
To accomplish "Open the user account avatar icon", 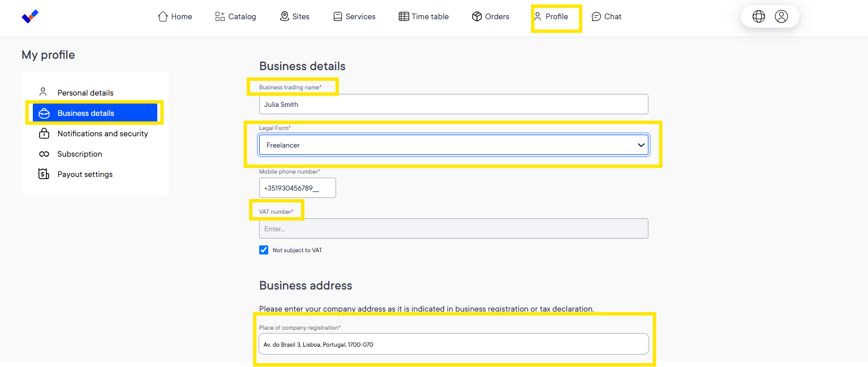I will click(781, 16).
